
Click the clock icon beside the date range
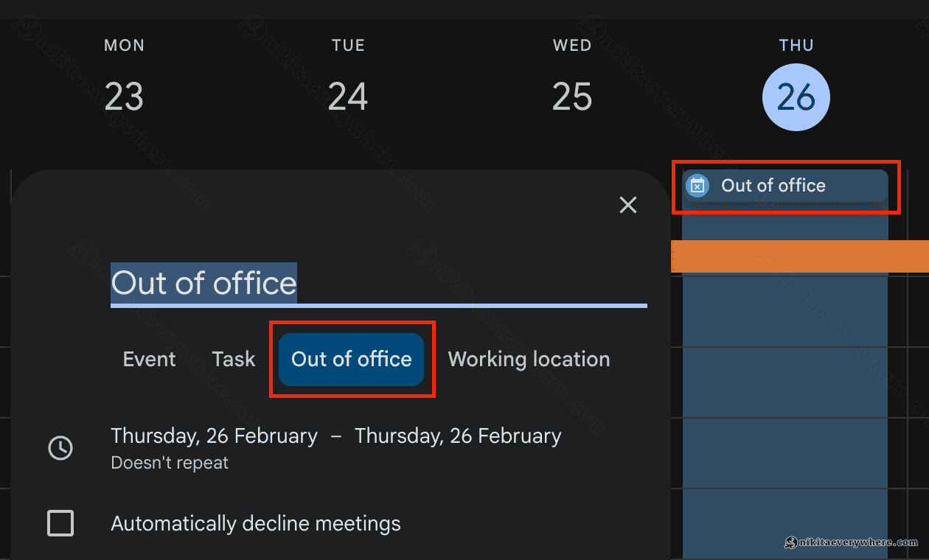click(60, 447)
